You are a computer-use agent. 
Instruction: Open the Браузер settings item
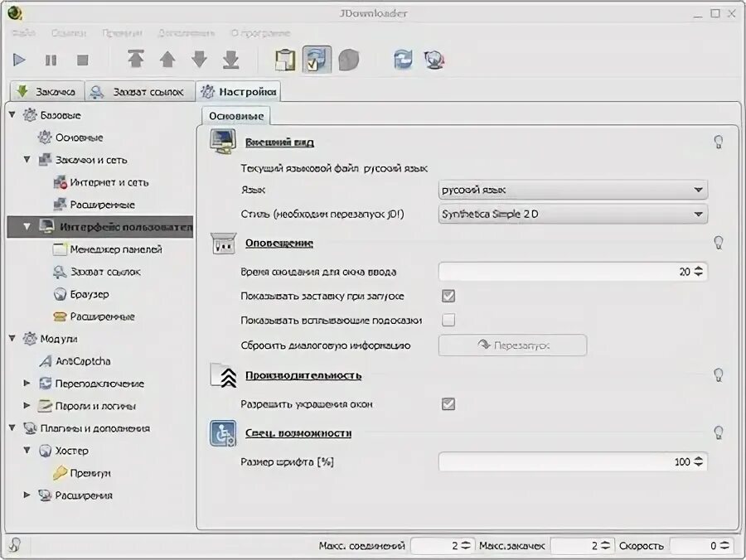click(81, 294)
